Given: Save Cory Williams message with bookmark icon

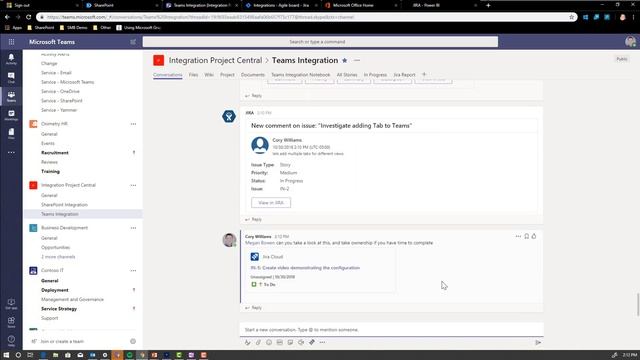Looking at the screenshot, I should pyautogui.click(x=527, y=236).
